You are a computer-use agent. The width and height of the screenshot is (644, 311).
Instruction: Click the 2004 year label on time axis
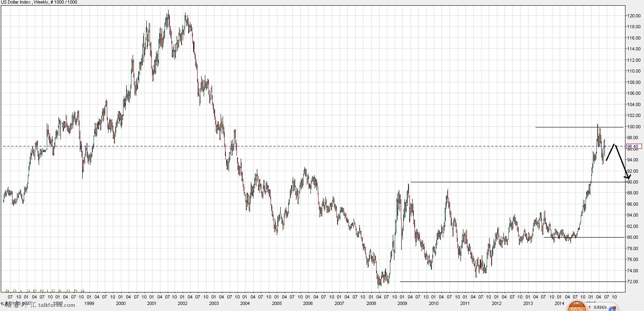[x=245, y=303]
